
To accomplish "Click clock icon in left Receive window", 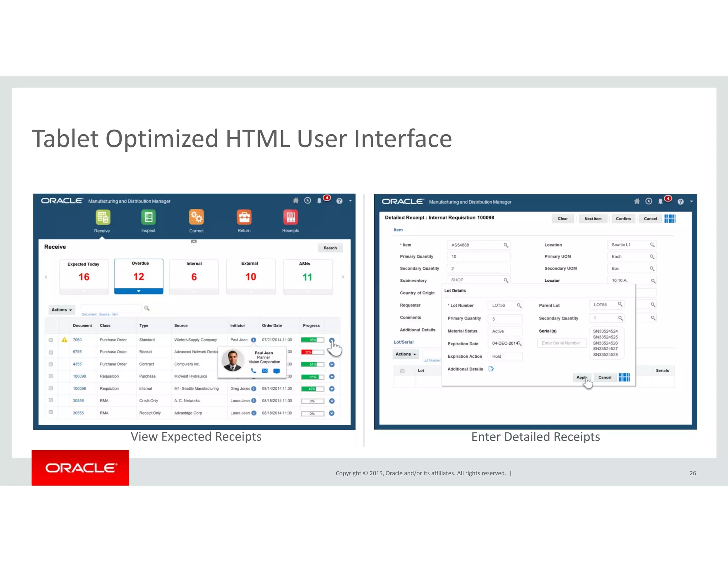I will [308, 201].
